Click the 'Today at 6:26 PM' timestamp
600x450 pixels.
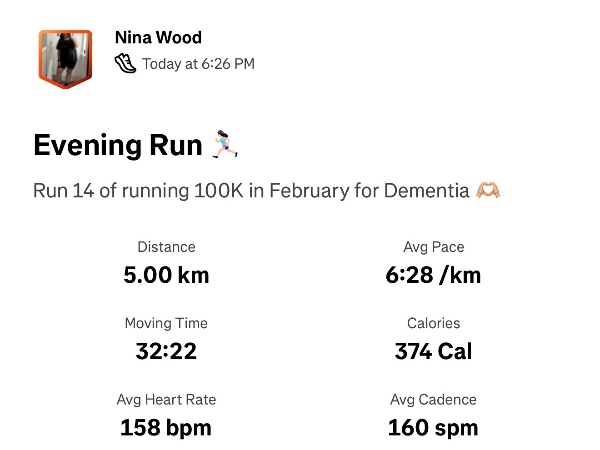(x=198, y=64)
